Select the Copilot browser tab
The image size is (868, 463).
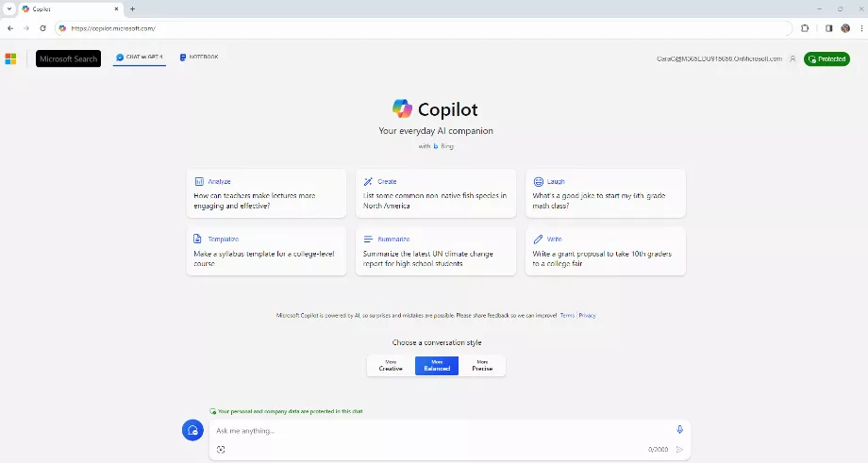pos(71,8)
